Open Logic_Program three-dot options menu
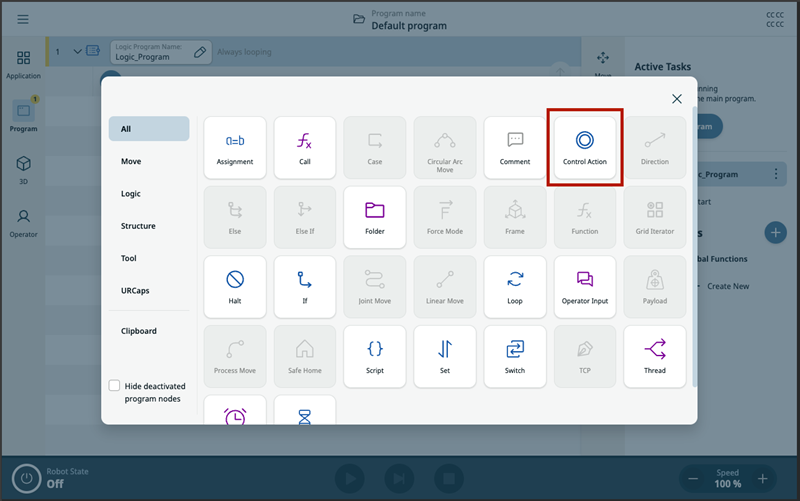 pyautogui.click(x=776, y=174)
